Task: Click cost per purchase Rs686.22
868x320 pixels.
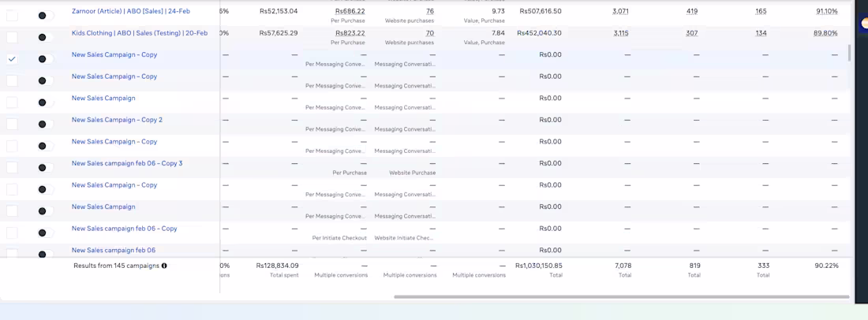Action: 350,11
